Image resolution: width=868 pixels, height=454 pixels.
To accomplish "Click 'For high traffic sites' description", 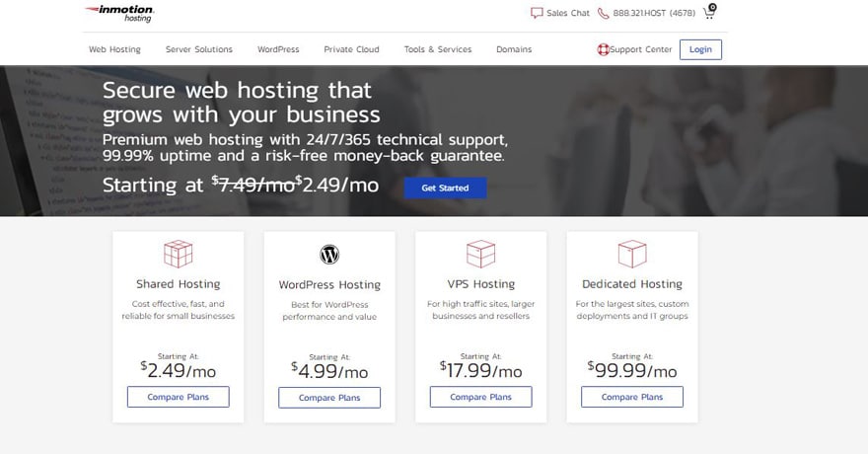I will click(480, 310).
